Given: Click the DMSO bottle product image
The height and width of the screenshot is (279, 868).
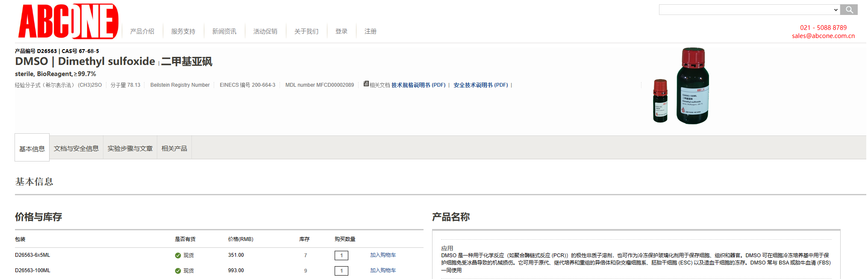Looking at the screenshot, I should (x=682, y=86).
